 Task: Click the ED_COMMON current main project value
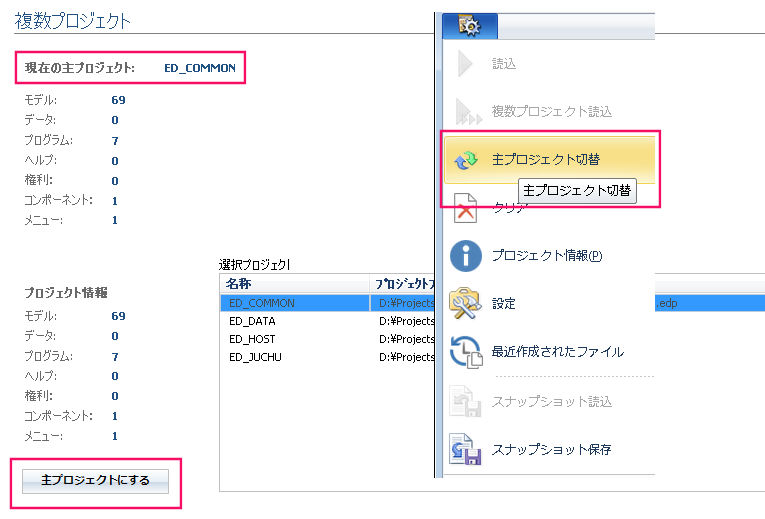[200, 68]
